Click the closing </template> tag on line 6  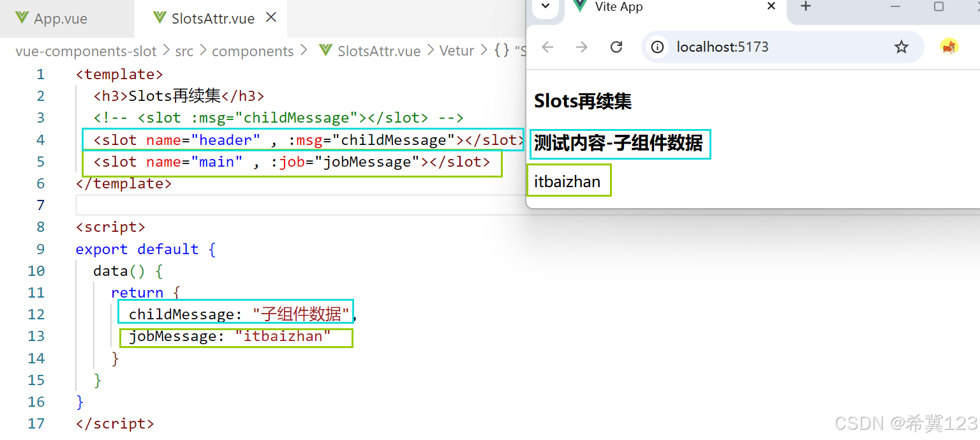(124, 183)
